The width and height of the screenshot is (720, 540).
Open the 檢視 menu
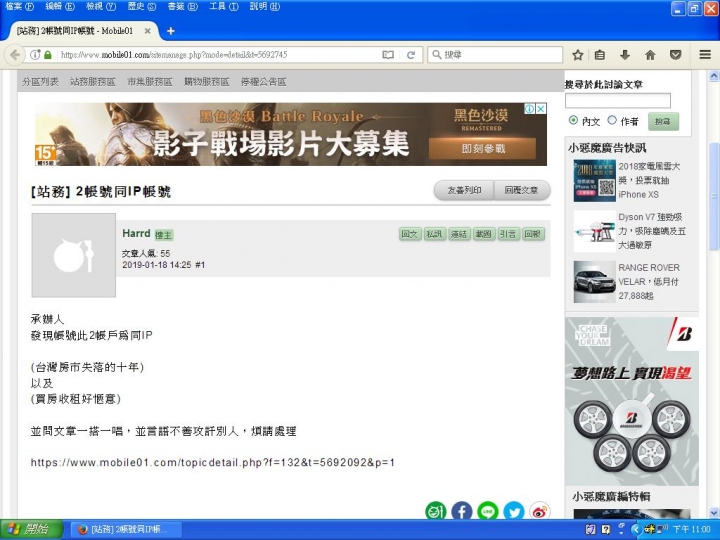pos(101,6)
